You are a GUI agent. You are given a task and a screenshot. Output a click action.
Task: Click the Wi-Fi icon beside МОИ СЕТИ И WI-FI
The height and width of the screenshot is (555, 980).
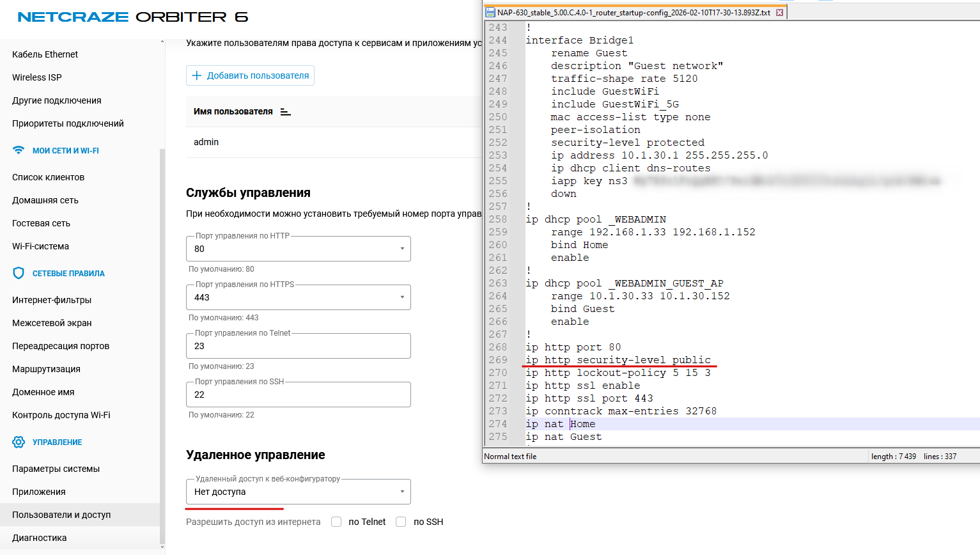pos(19,150)
